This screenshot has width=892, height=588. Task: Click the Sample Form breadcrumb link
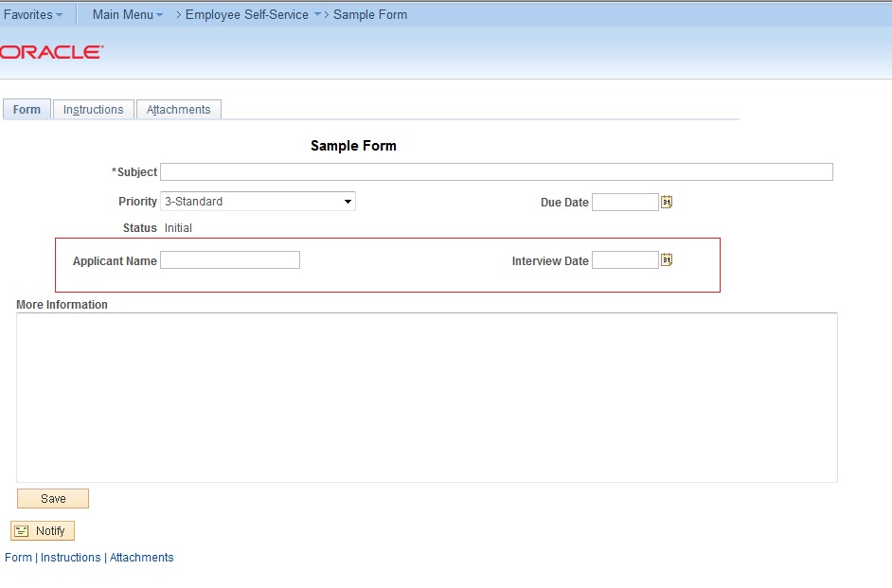point(370,14)
